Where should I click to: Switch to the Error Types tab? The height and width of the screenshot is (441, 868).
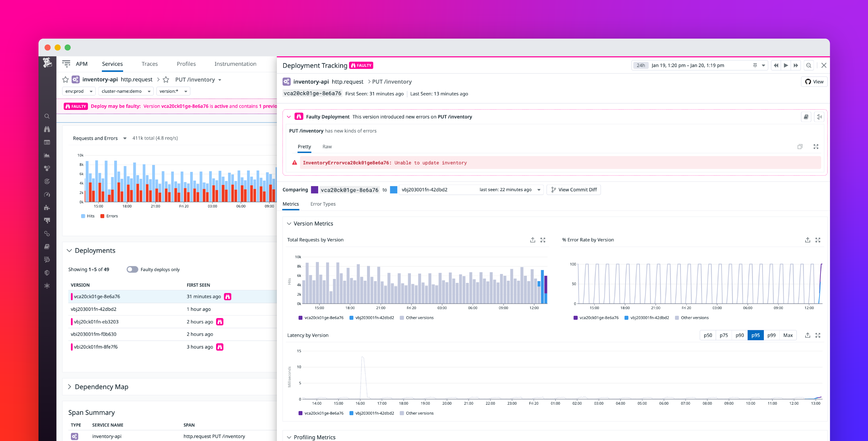323,204
